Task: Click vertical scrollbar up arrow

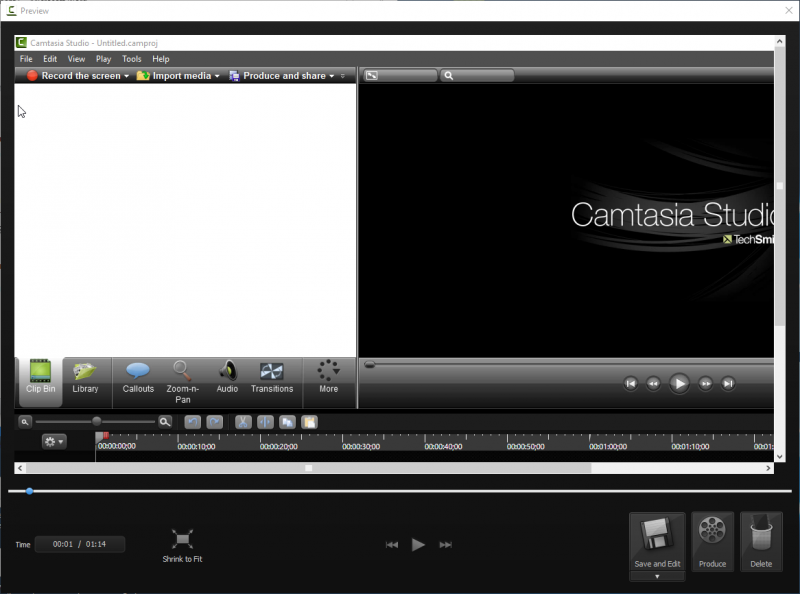Action: coord(780,41)
